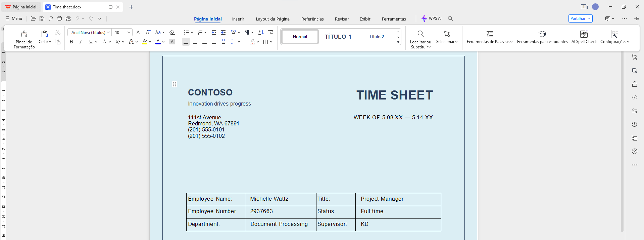Increase paragraph indent
This screenshot has width=644, height=240.
pos(223,32)
